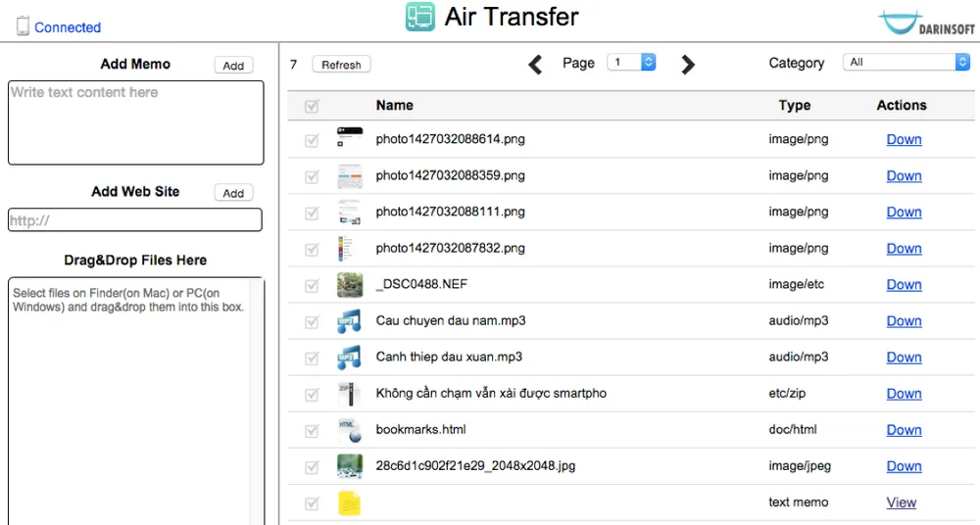Click the Drag&Drop files box
The width and height of the screenshot is (980, 525).
click(x=135, y=402)
